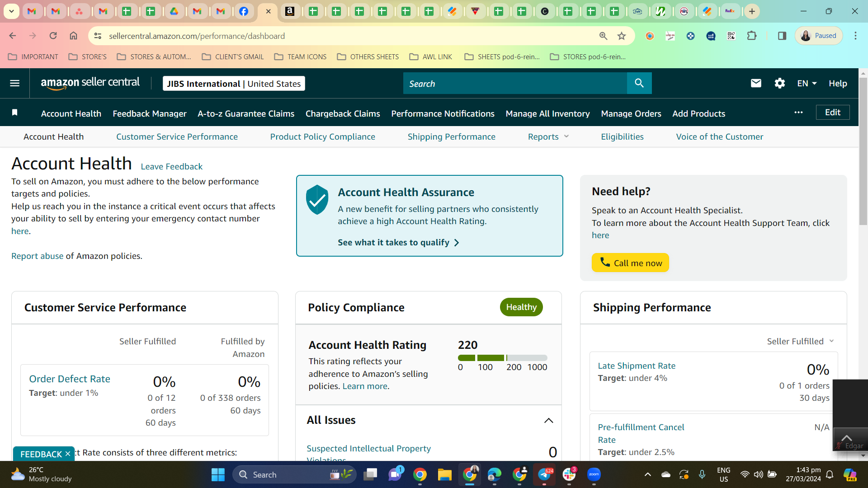View site information icon in address bar

pyautogui.click(x=98, y=36)
